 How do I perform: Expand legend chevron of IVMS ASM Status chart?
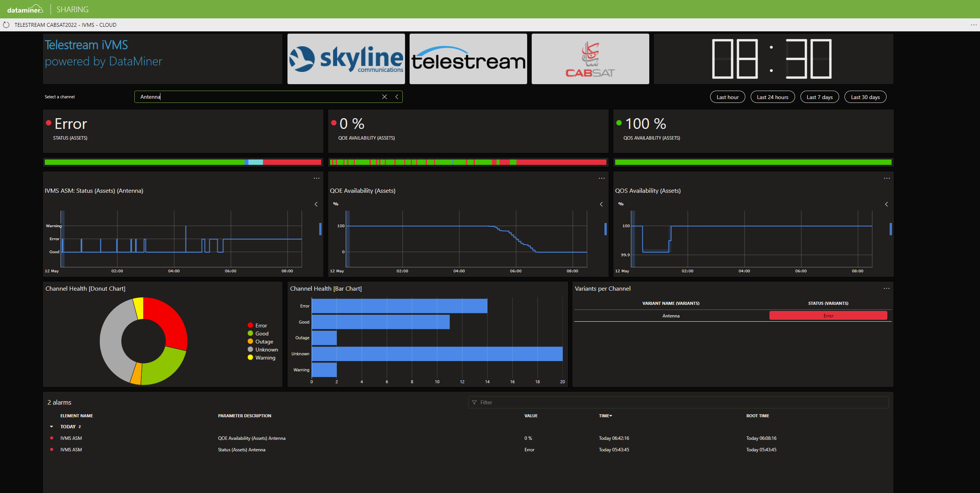(x=316, y=204)
